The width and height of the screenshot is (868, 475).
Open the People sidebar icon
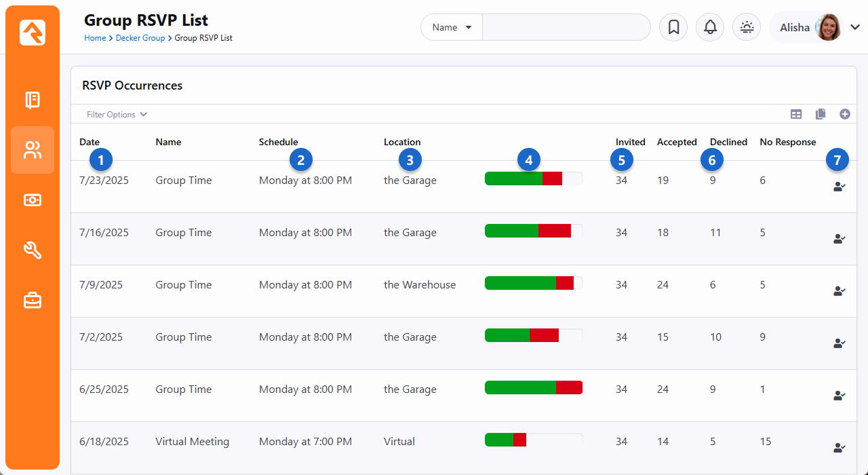33,150
